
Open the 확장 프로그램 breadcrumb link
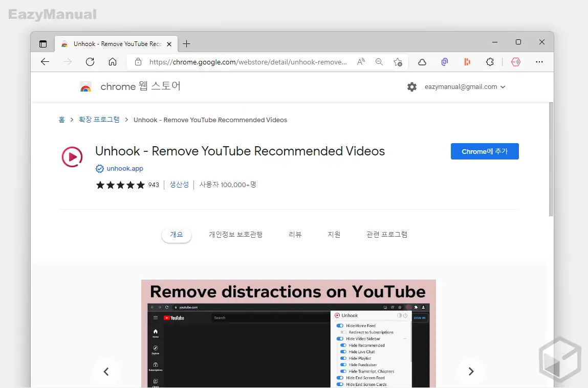[99, 120]
